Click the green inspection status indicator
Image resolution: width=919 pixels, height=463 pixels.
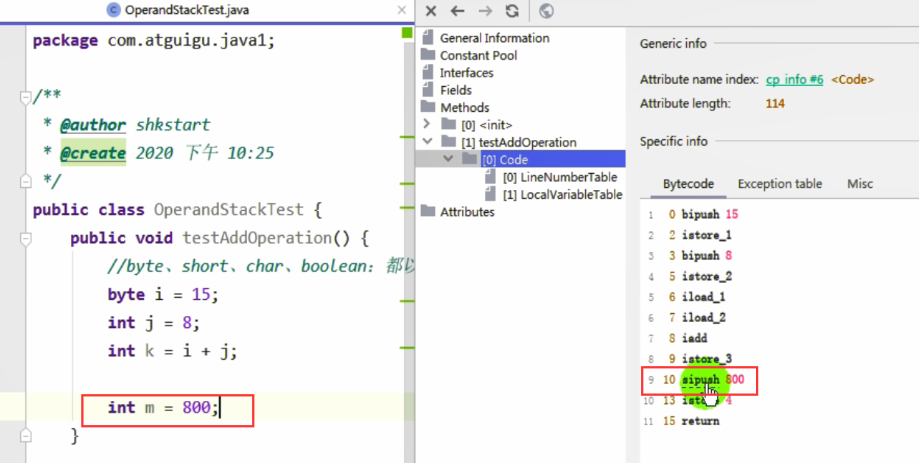coord(407,33)
